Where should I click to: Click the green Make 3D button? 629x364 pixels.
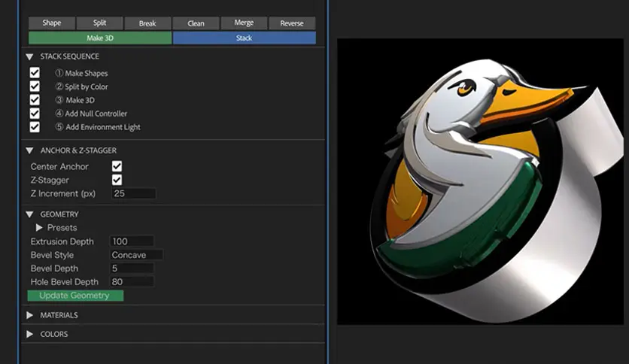tap(100, 38)
